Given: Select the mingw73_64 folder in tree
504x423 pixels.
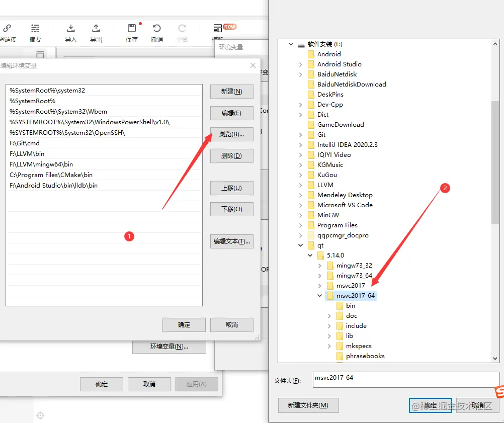Looking at the screenshot, I should [x=354, y=276].
